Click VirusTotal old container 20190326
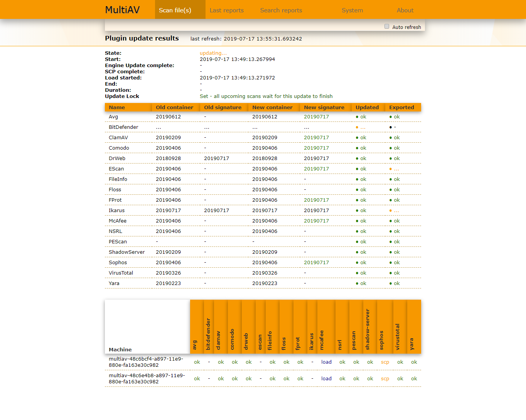This screenshot has height=420, width=526. click(x=168, y=273)
